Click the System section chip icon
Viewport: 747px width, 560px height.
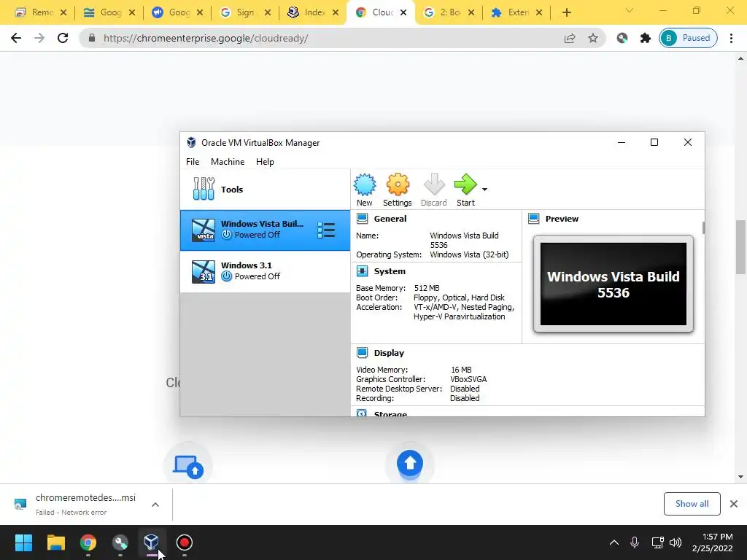tap(362, 271)
